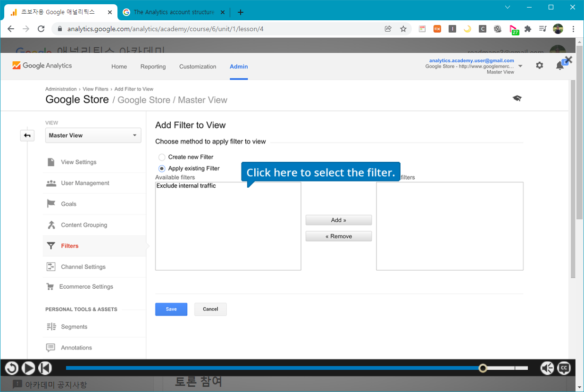Click the Filters funnel icon
584x392 pixels.
point(51,246)
